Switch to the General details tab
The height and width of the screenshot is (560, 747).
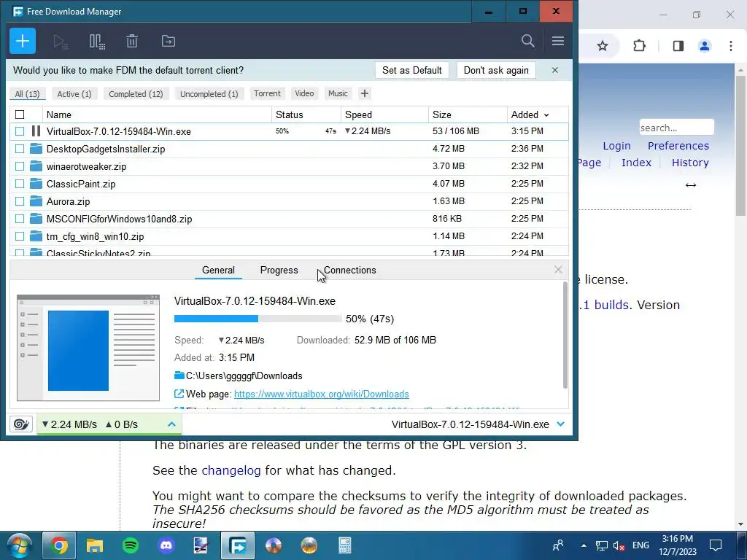tap(218, 270)
